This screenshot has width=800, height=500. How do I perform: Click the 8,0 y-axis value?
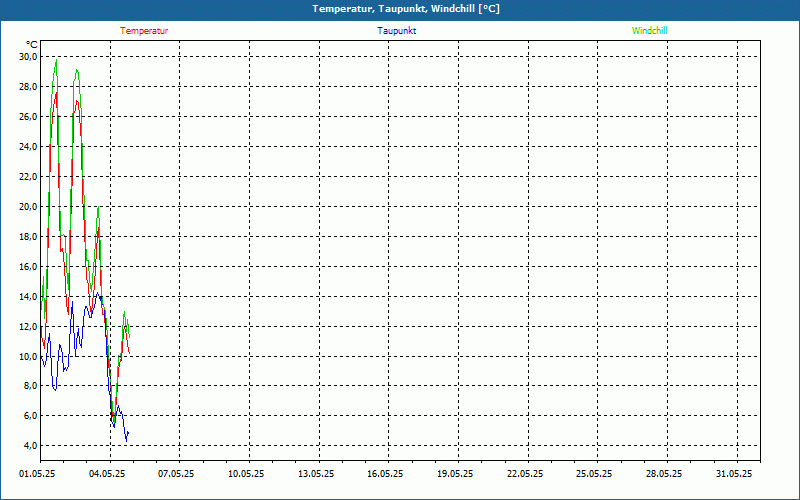(x=31, y=386)
